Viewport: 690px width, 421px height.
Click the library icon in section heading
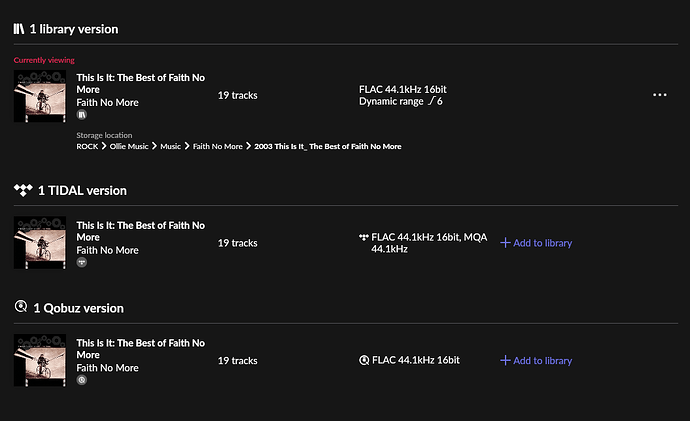18,29
